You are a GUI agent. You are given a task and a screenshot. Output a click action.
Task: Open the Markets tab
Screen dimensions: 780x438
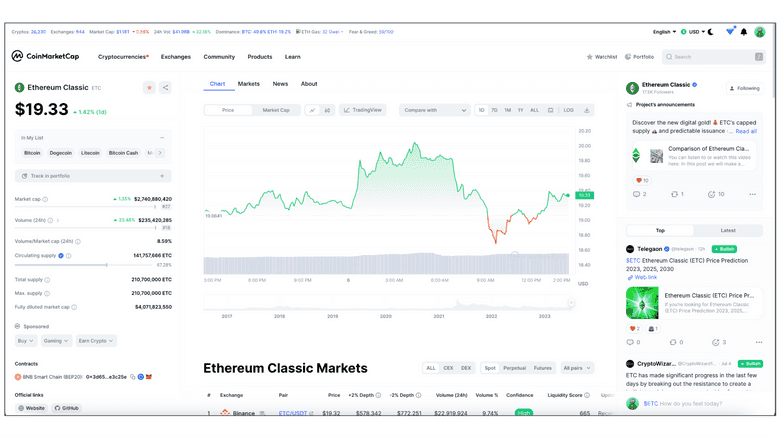coord(248,84)
